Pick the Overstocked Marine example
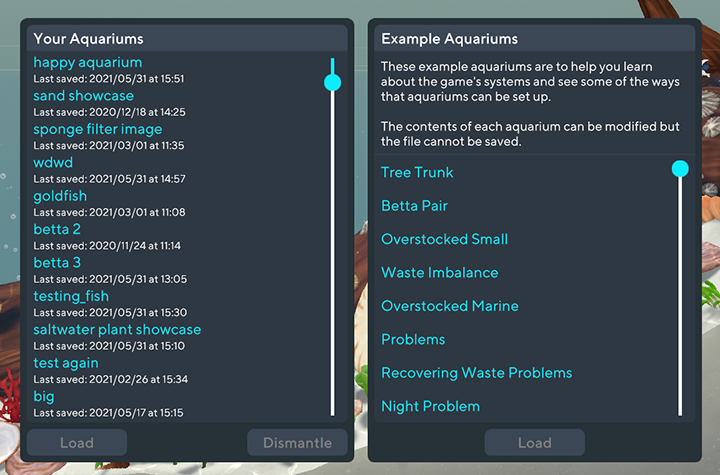The height and width of the screenshot is (475, 720). 449,306
